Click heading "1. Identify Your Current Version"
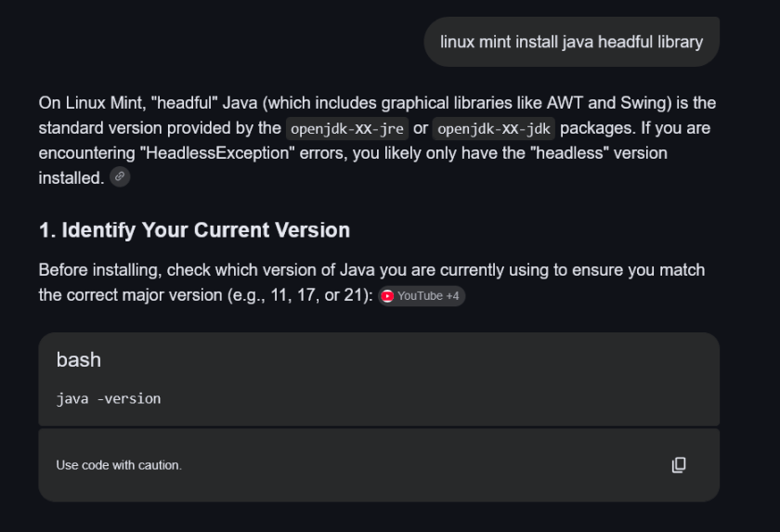The height and width of the screenshot is (532, 780). point(194,230)
